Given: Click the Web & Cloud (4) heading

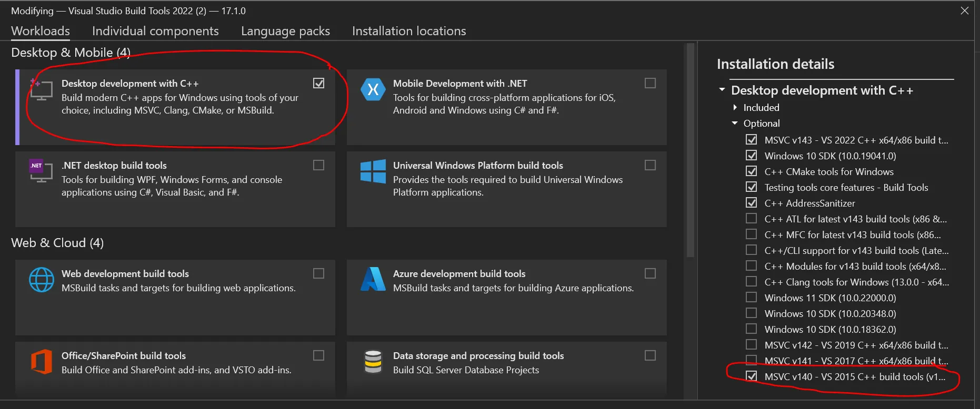Looking at the screenshot, I should point(57,243).
